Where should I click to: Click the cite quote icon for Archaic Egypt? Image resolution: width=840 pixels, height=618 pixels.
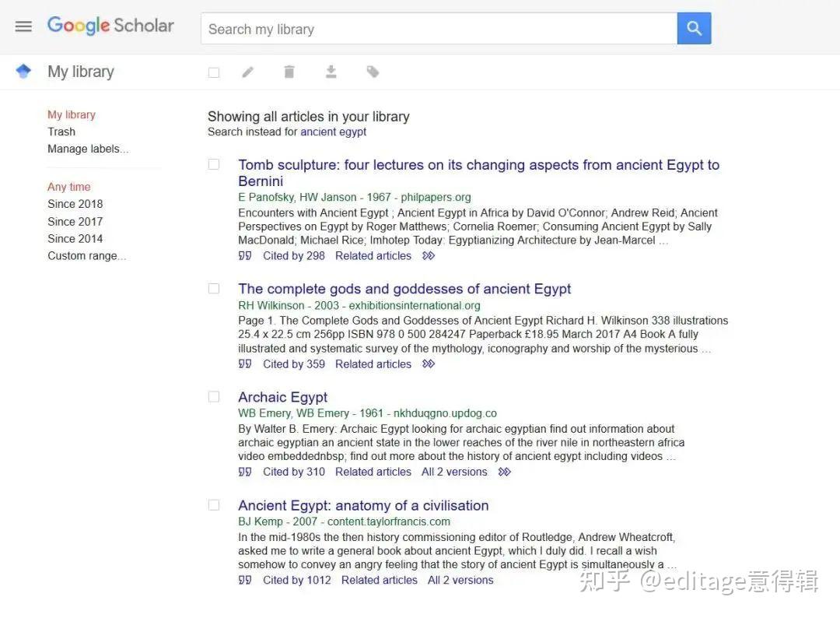[245, 472]
